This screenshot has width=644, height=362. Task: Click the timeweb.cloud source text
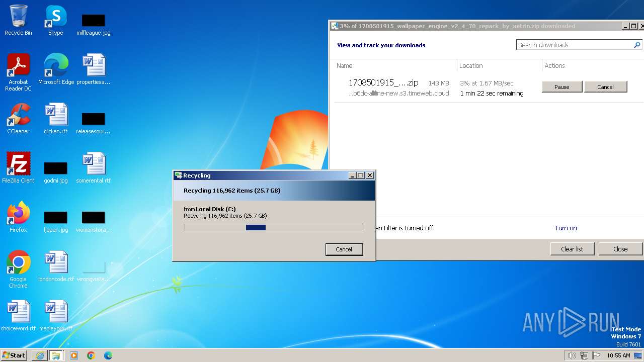[x=398, y=94]
